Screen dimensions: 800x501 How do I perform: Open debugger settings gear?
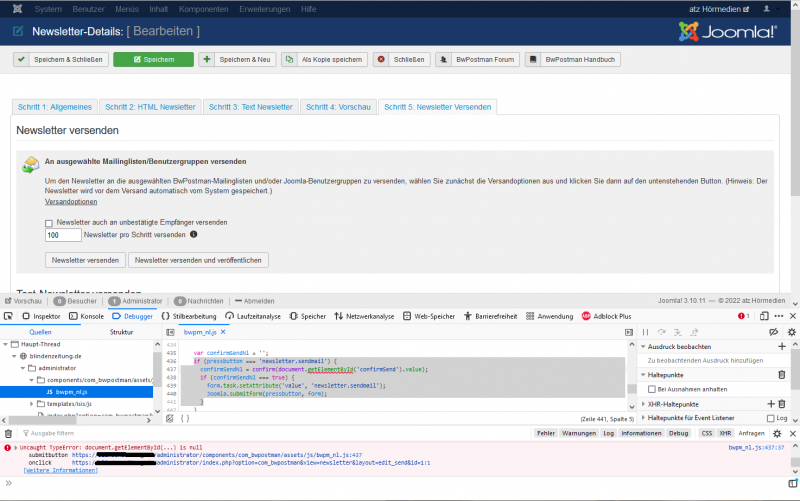coord(791,331)
